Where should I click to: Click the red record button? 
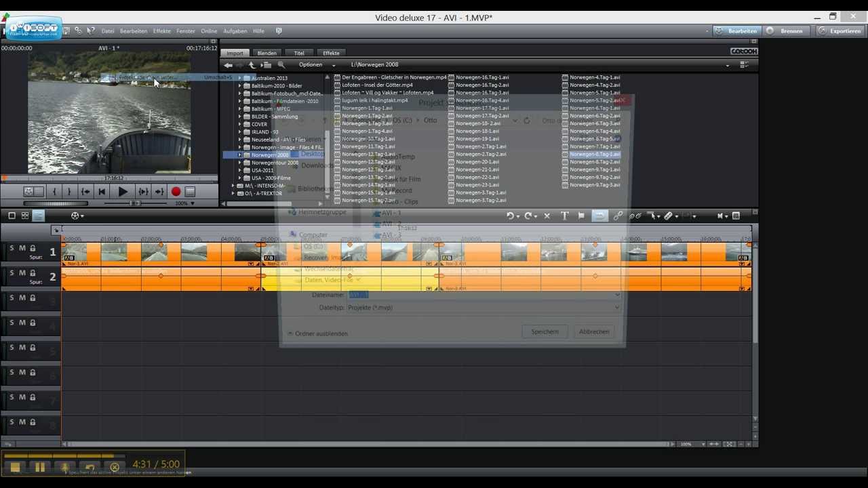[x=176, y=192]
